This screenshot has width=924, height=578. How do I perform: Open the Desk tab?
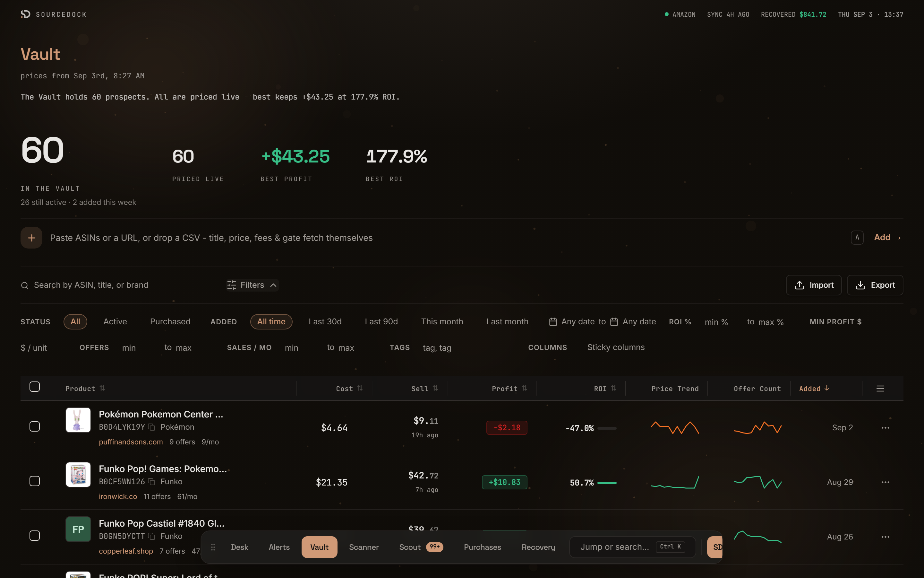click(239, 547)
